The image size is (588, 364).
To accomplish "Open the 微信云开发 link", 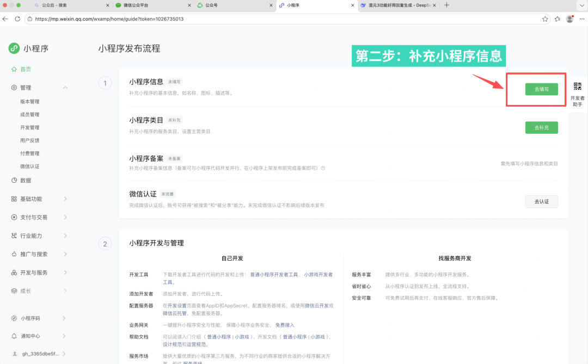I will [316, 306].
